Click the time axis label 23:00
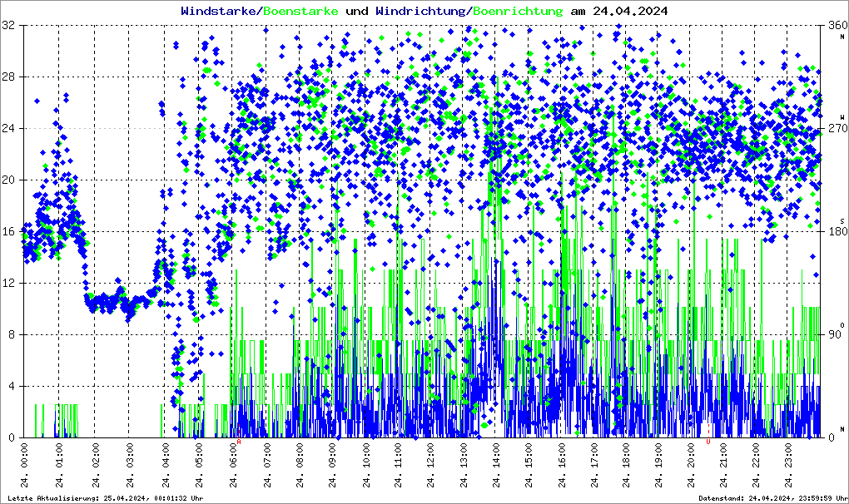Viewport: 849px width, 504px height. [788, 465]
